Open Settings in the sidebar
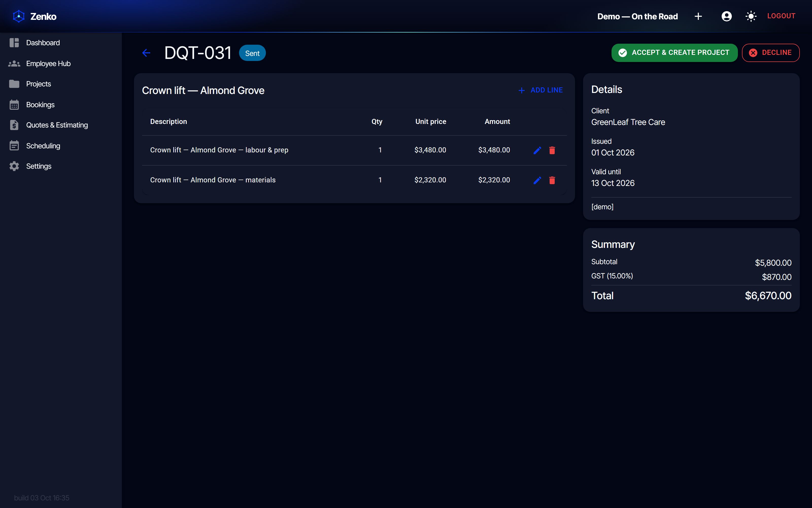Screen dimensions: 812x508 coord(61,166)
